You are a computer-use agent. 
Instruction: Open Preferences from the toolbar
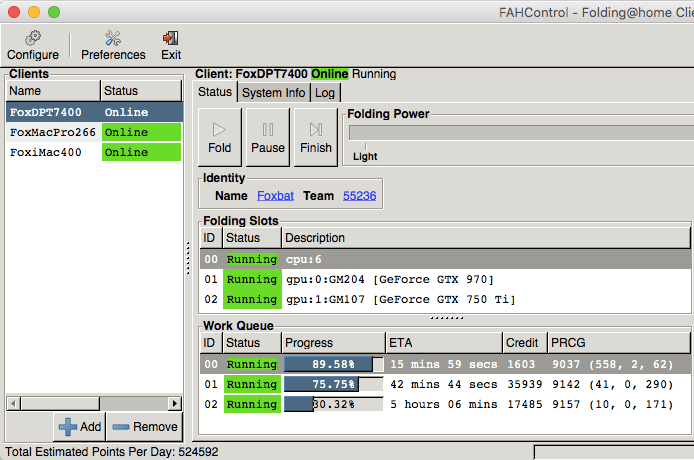tap(113, 46)
